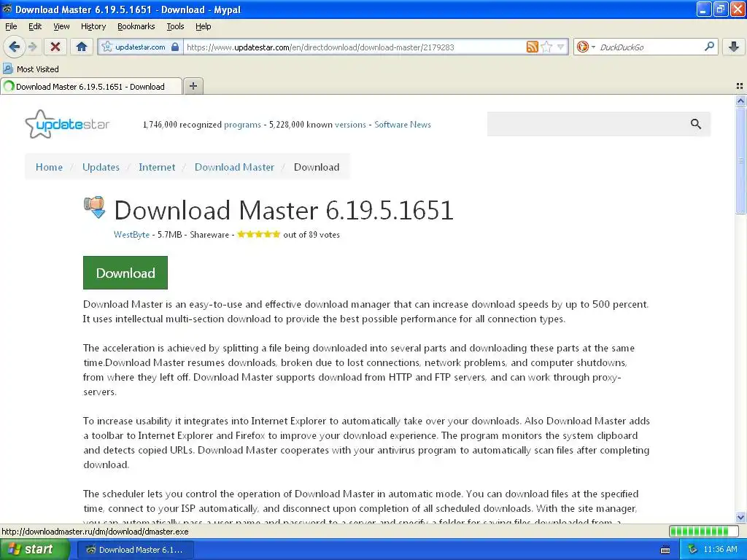Click the Most Visited bookmarks icon

[x=7, y=69]
